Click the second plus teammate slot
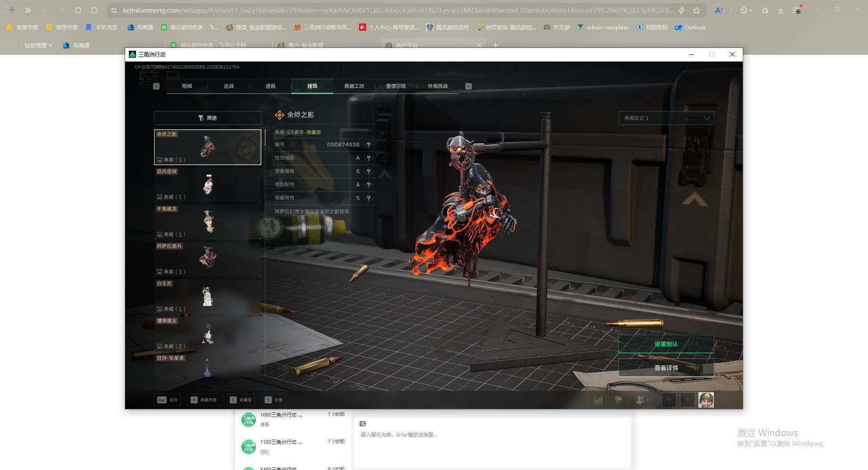The image size is (868, 470). point(688,400)
